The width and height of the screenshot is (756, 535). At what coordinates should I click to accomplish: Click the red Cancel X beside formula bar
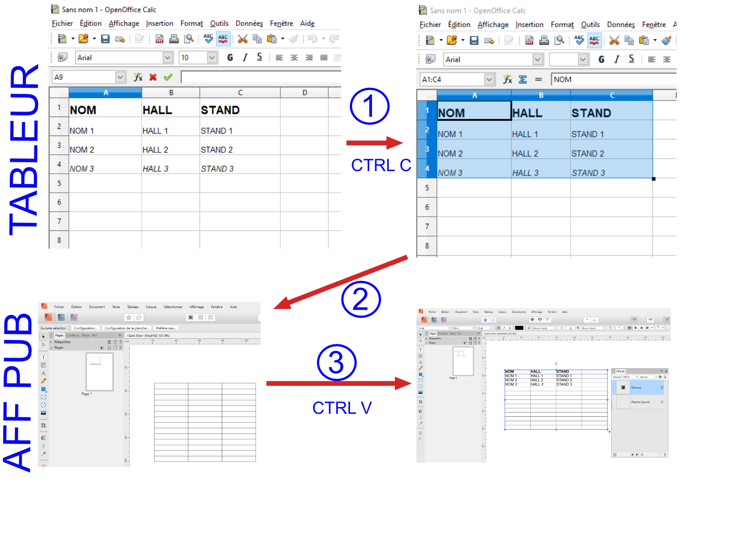point(153,77)
